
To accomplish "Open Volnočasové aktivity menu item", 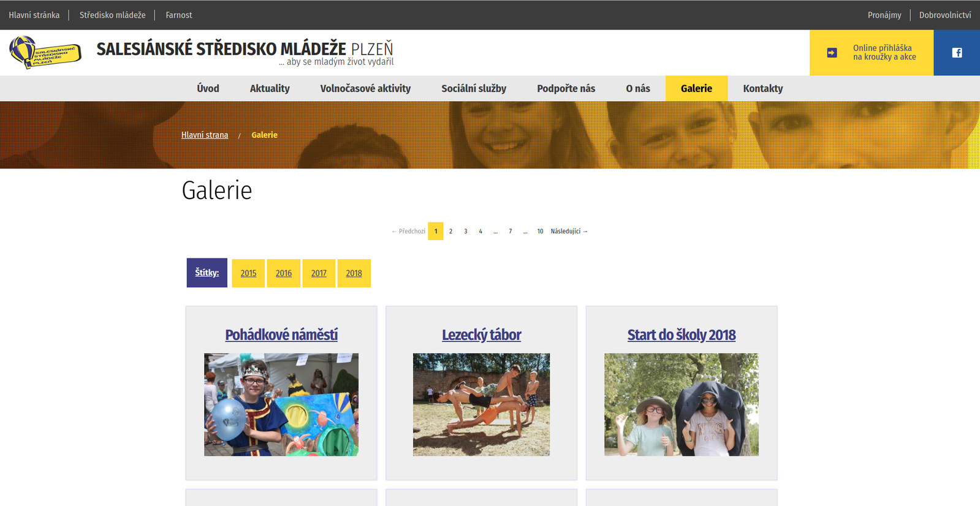I will coord(365,88).
